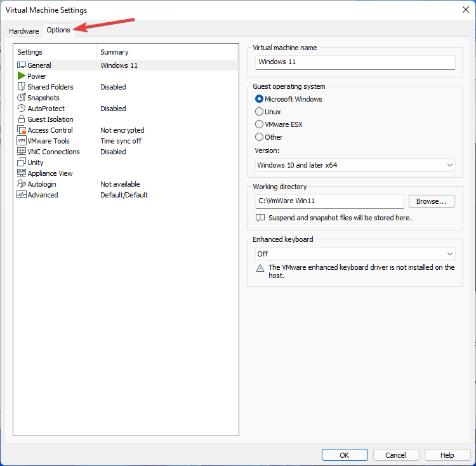The height and width of the screenshot is (466, 476).
Task: Click the Cancel button
Action: (395, 455)
